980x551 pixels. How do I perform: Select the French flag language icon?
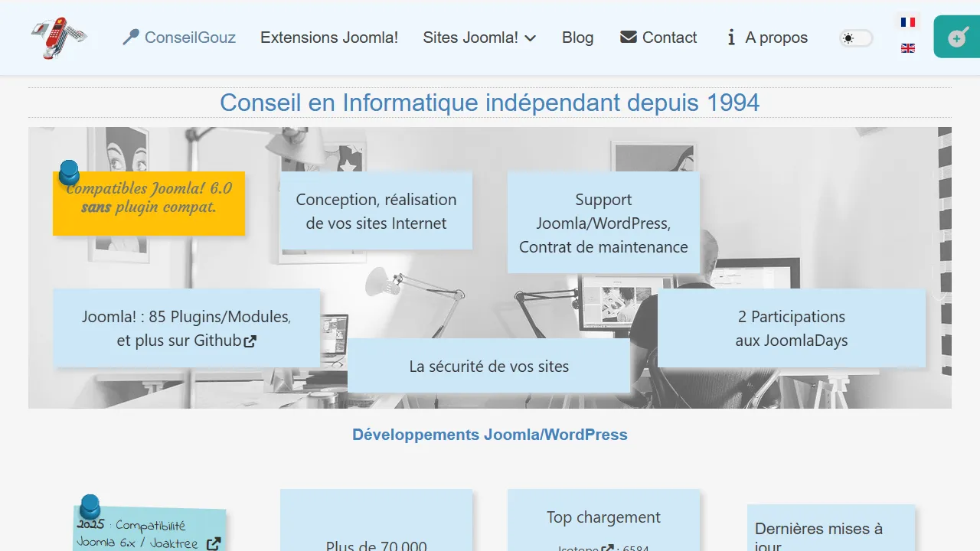tap(908, 22)
